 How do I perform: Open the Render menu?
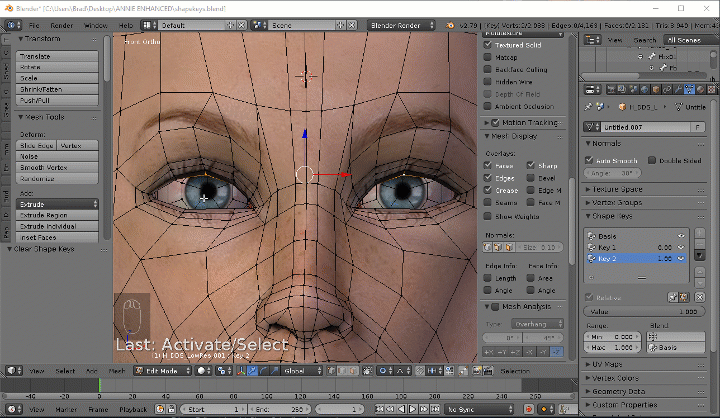point(61,23)
